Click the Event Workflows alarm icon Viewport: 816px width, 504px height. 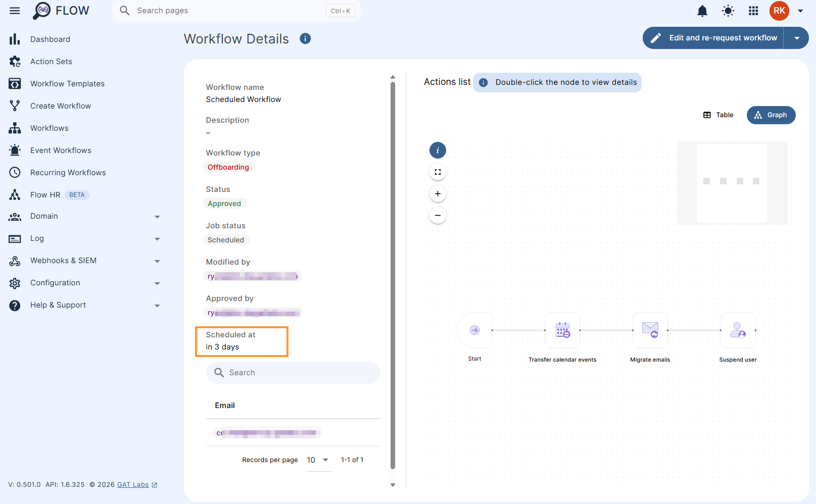(15, 150)
